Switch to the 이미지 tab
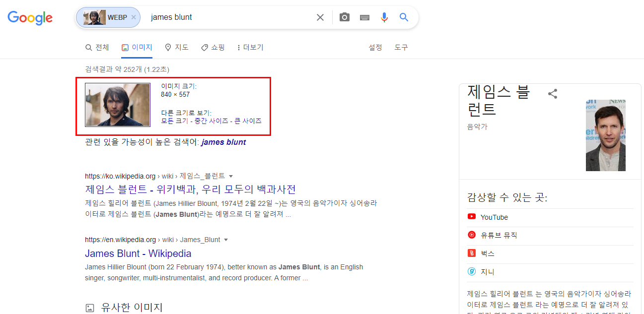The width and height of the screenshot is (644, 314). (137, 48)
